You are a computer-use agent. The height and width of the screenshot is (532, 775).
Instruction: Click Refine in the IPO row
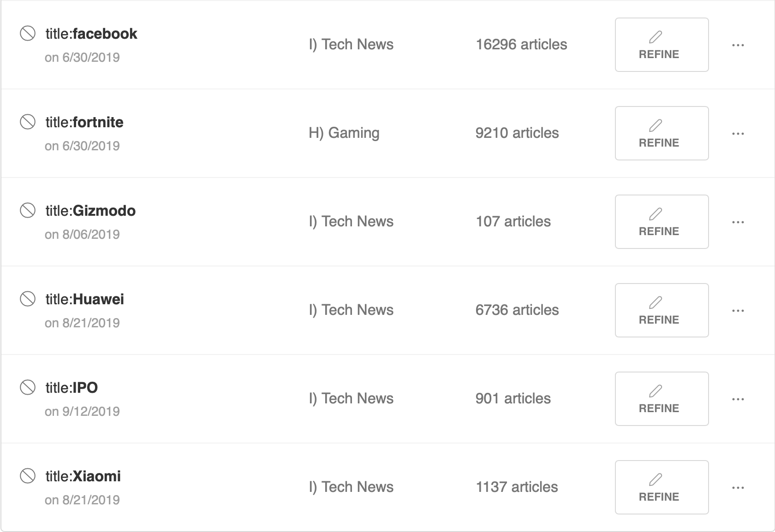(662, 399)
